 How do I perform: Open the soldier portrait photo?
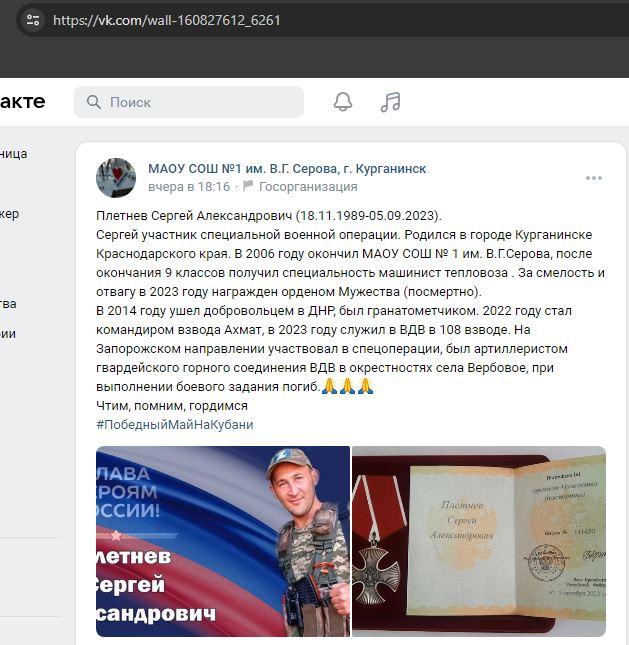[223, 541]
